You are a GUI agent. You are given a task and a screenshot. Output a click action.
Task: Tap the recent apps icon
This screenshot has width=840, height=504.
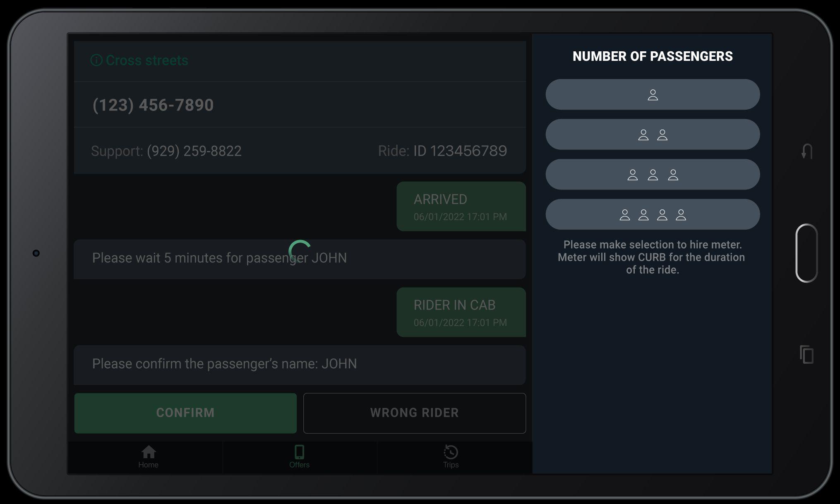(x=806, y=355)
